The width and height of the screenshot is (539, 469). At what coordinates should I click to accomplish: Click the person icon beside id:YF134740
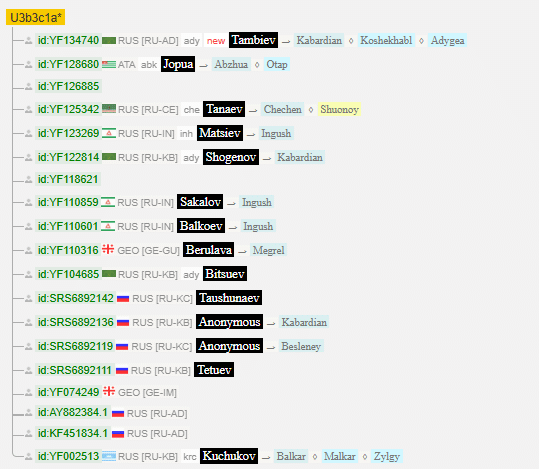click(x=29, y=41)
